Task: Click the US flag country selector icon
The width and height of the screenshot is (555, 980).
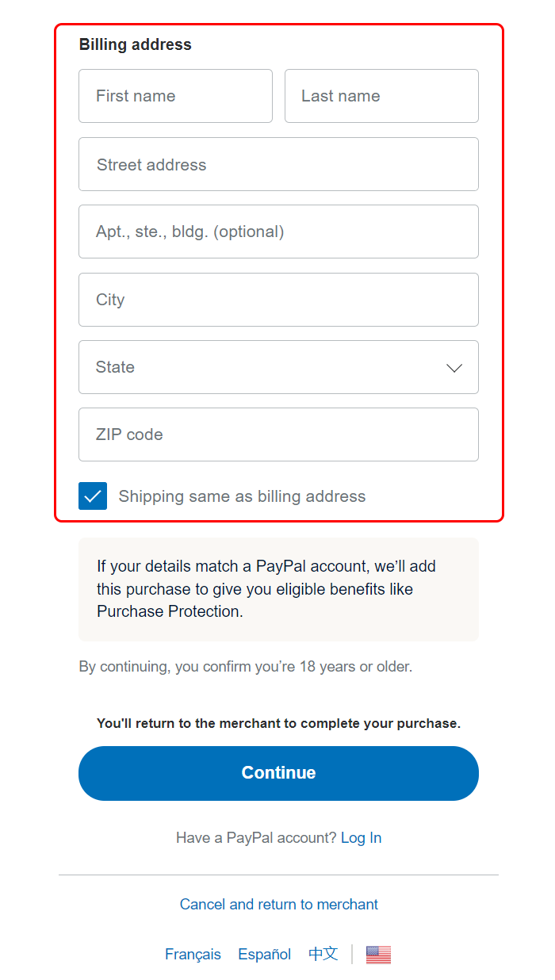Action: 378,955
